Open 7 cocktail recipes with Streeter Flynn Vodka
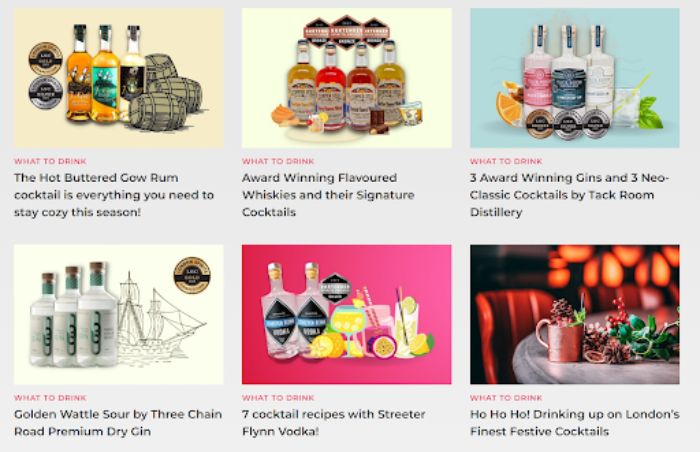700x452 pixels. click(333, 423)
